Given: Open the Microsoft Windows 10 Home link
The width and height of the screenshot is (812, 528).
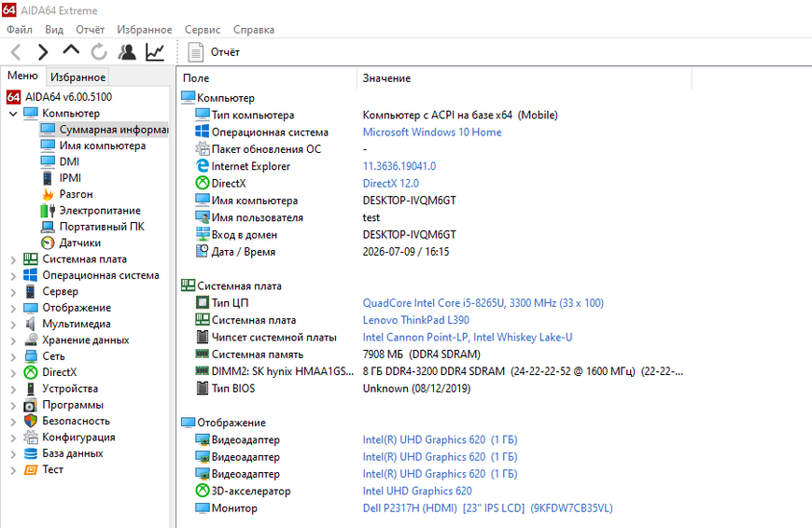Looking at the screenshot, I should coord(432,132).
